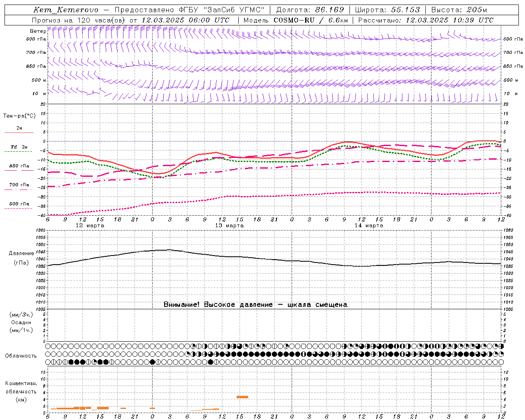
Task: Select the (мм/1ч.) precipitation unit label
Action: point(21,330)
